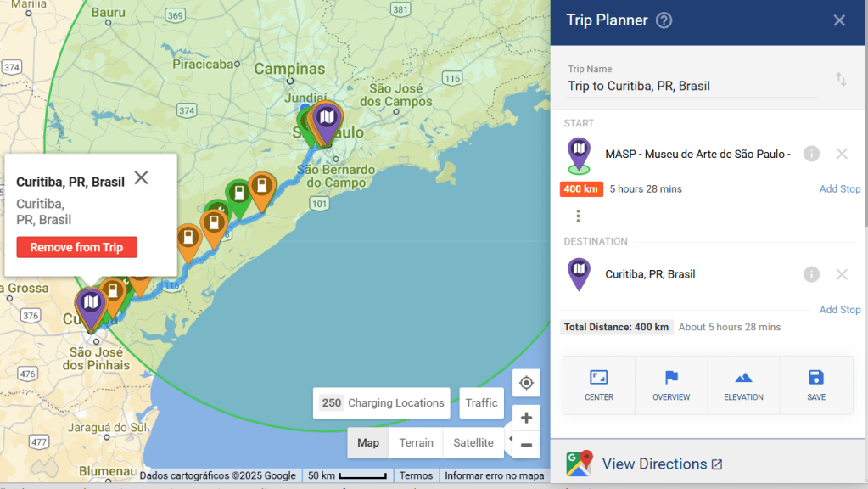Switch to Satellite map view
The height and width of the screenshot is (489, 868).
click(x=473, y=443)
